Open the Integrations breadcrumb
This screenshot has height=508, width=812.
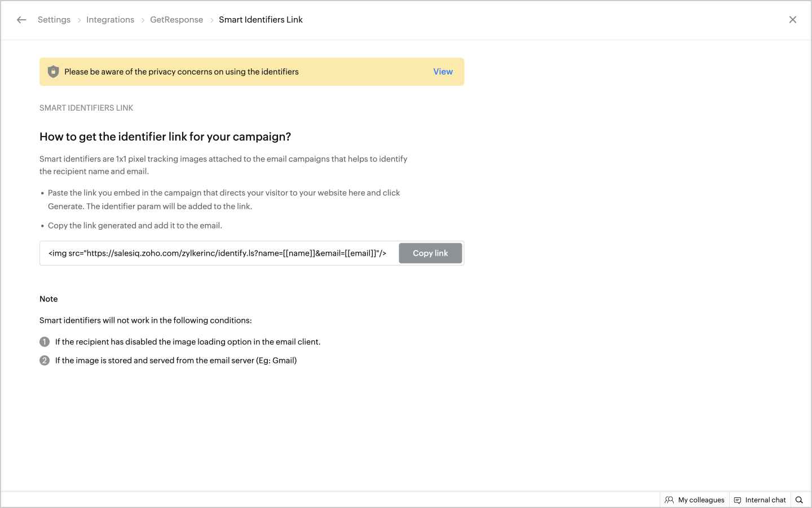coord(110,20)
